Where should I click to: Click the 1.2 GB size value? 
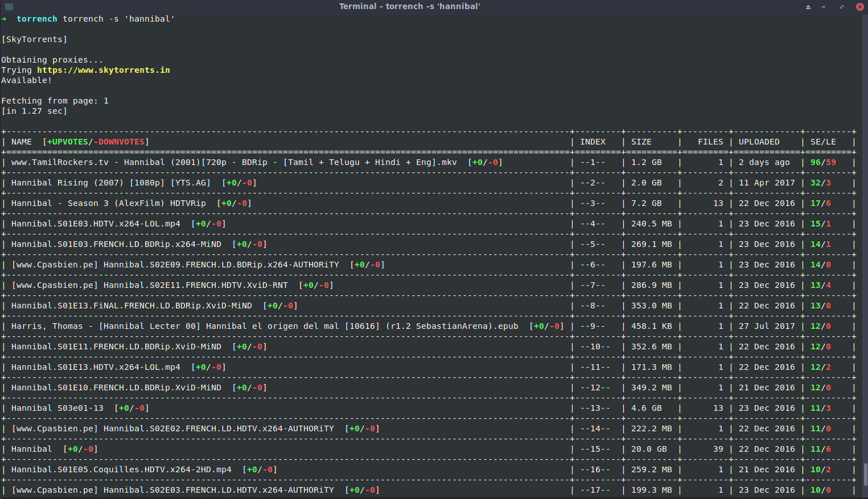[x=646, y=162]
